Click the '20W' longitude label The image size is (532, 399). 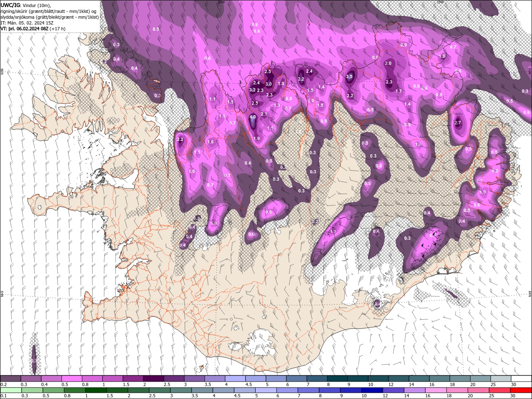click(x=221, y=2)
